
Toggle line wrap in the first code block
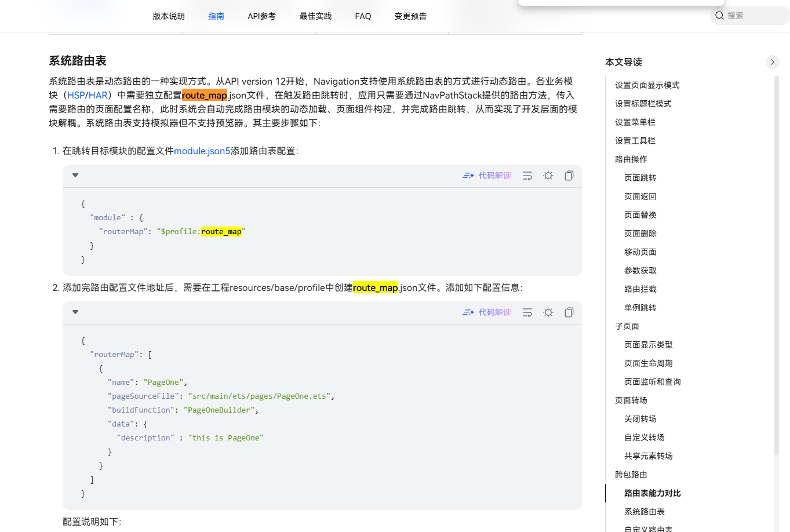pos(527,176)
